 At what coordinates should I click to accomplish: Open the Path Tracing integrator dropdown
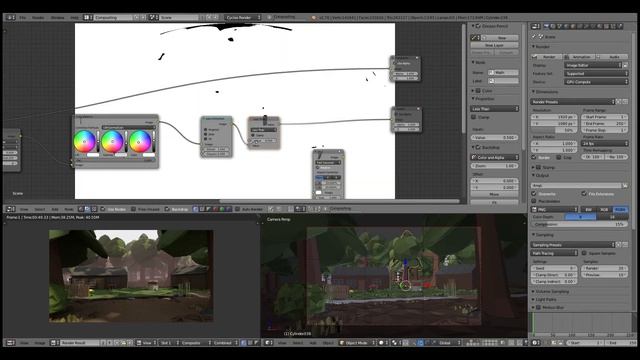tap(554, 253)
